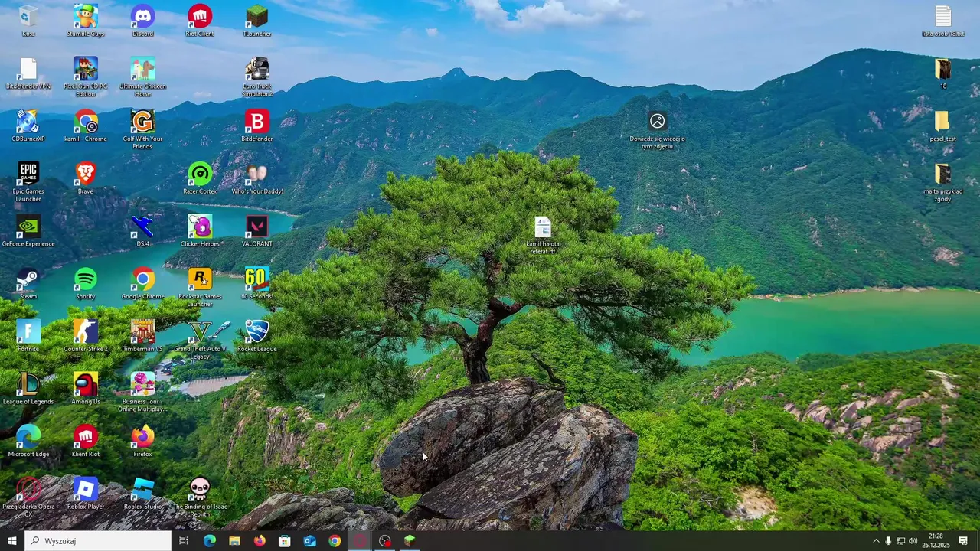Viewport: 980px width, 551px height.
Task: Launch Chrome from the taskbar
Action: pos(335,541)
